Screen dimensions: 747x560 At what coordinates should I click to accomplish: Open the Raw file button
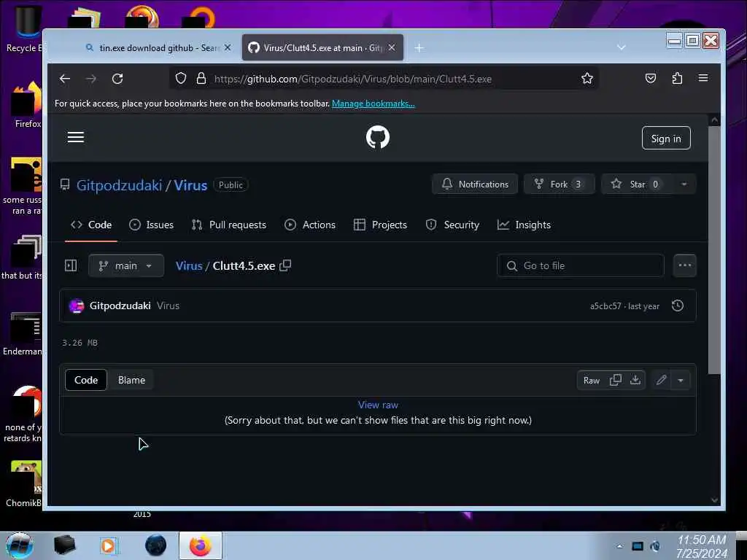(x=591, y=381)
